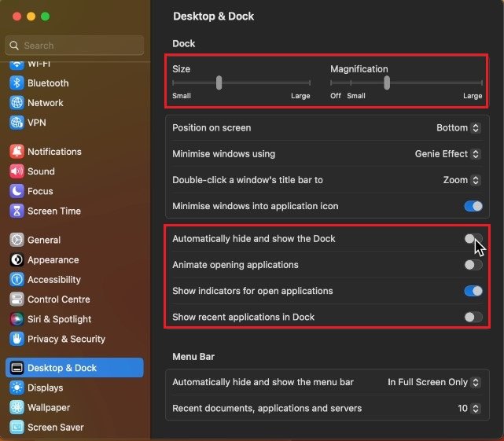Expand the Genie Effect dropdown

point(447,153)
